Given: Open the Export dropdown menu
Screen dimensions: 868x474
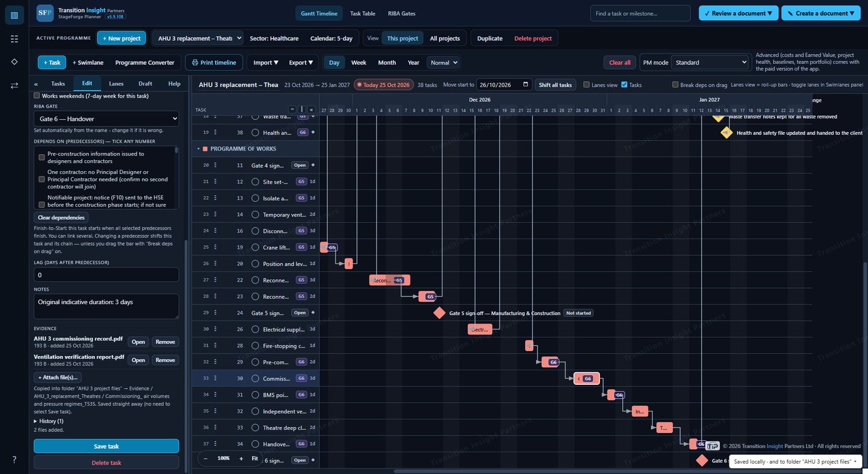Looking at the screenshot, I should (301, 62).
